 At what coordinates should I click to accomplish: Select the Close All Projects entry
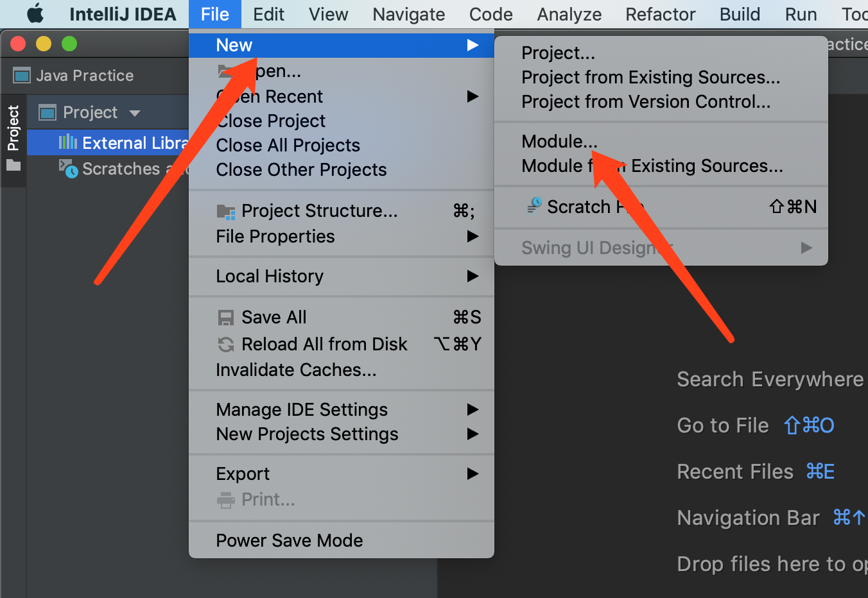point(288,145)
